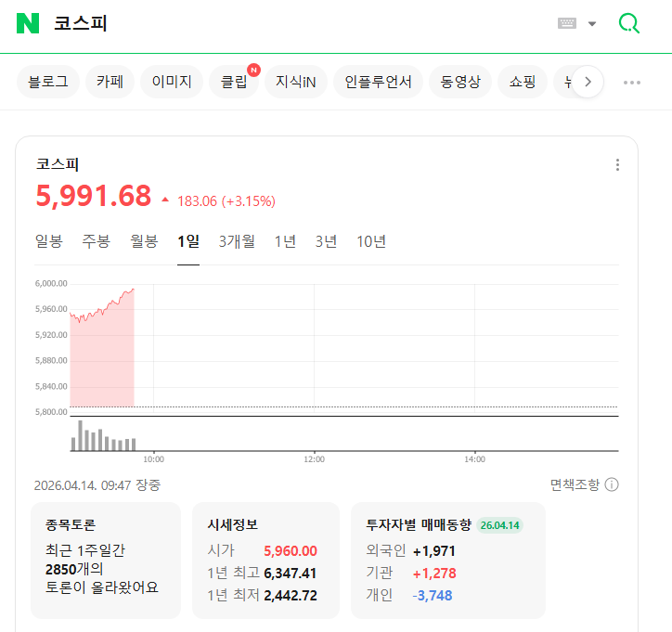Open the 카페 search category

(110, 82)
